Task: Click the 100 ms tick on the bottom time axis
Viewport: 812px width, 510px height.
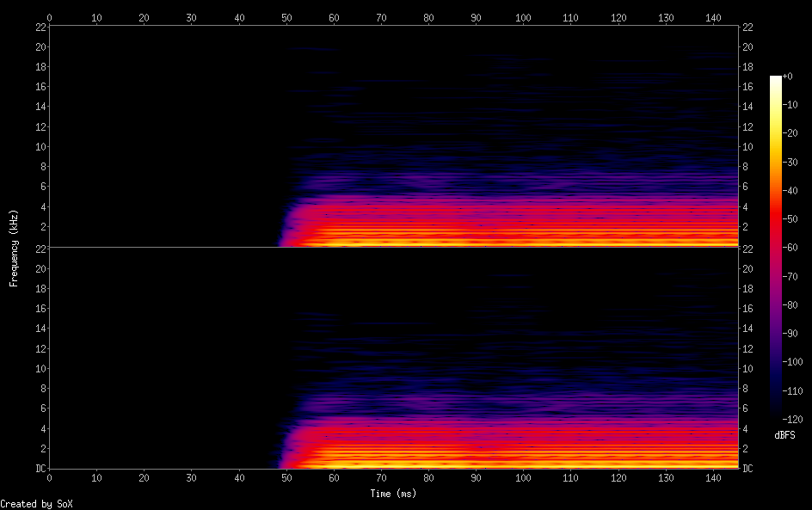Action: (523, 477)
